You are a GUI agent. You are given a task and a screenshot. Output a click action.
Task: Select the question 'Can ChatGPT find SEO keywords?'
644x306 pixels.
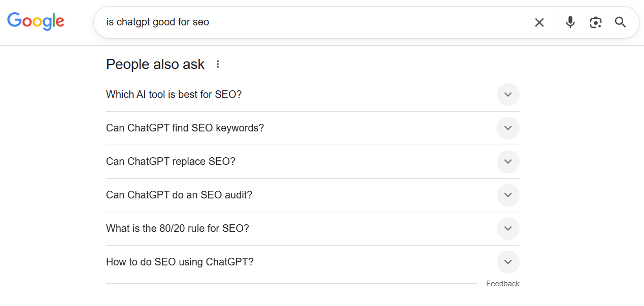pos(185,128)
